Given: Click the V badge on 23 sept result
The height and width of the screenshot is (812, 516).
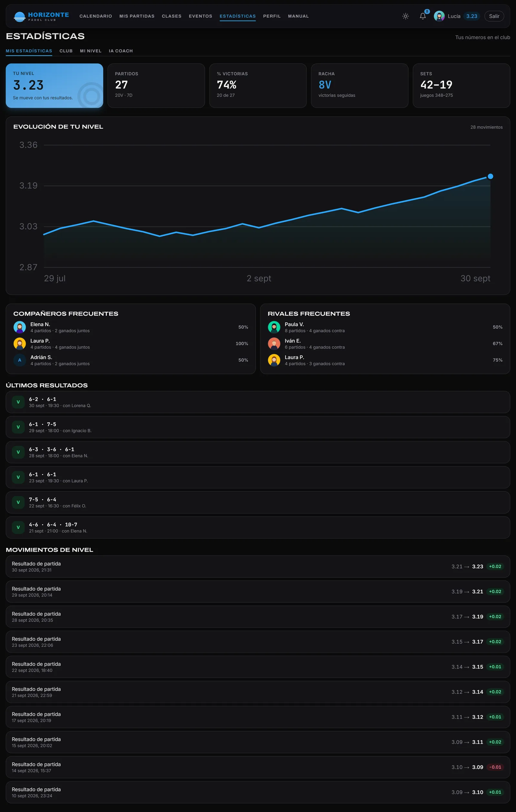Looking at the screenshot, I should [x=18, y=477].
